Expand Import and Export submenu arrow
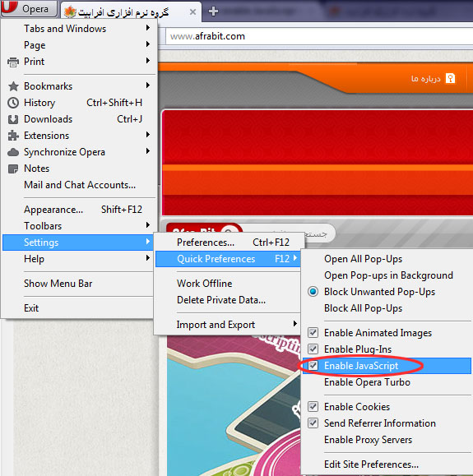This screenshot has width=473, height=476. [x=295, y=324]
